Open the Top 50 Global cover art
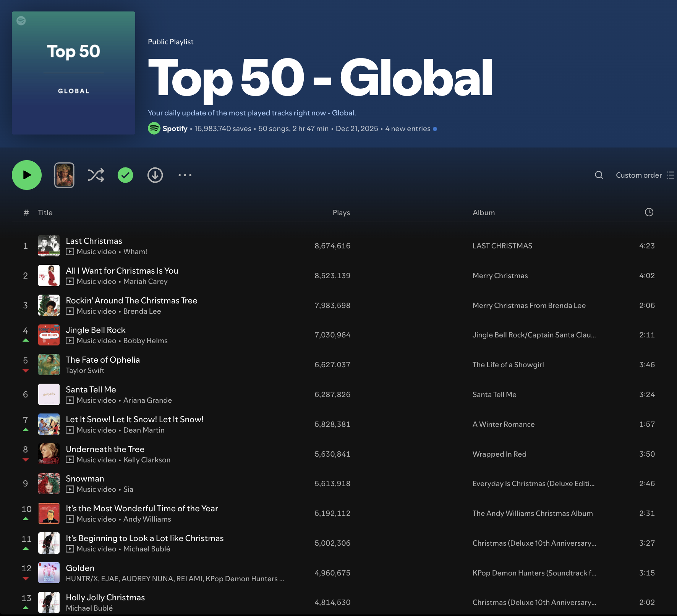 coord(73,73)
